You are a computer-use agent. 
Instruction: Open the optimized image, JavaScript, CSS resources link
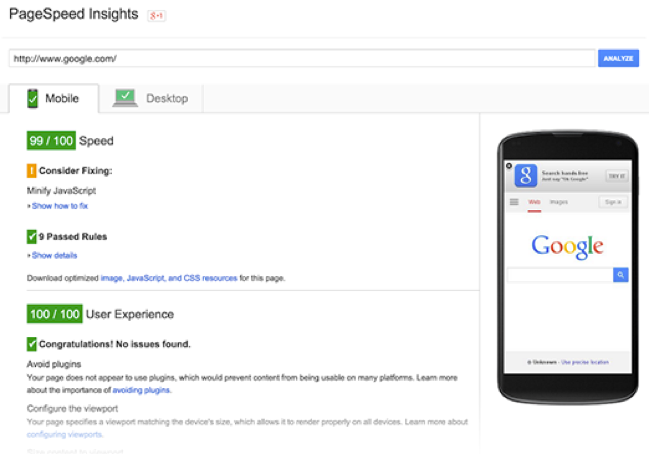click(169, 278)
